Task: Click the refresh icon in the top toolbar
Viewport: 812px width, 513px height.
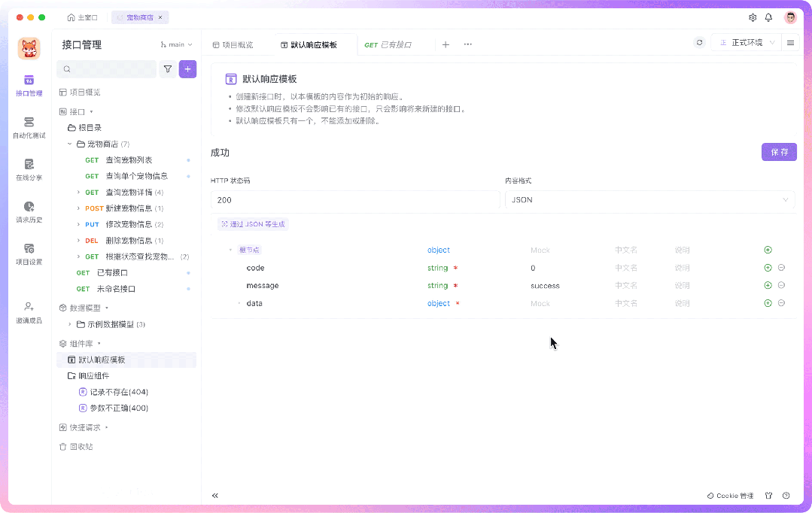Action: click(699, 44)
